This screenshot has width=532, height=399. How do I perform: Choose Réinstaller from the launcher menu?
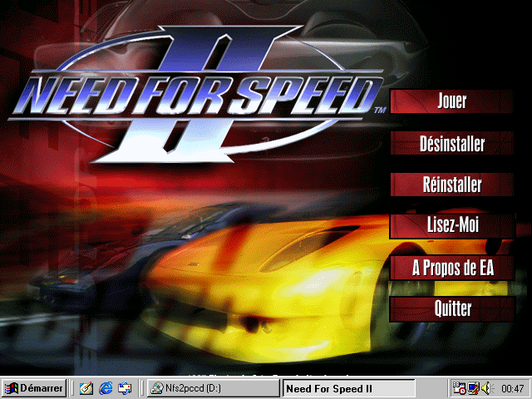point(451,185)
